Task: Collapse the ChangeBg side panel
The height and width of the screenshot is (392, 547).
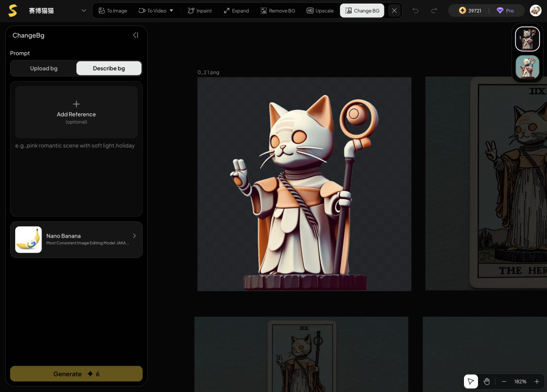Action: (136, 35)
